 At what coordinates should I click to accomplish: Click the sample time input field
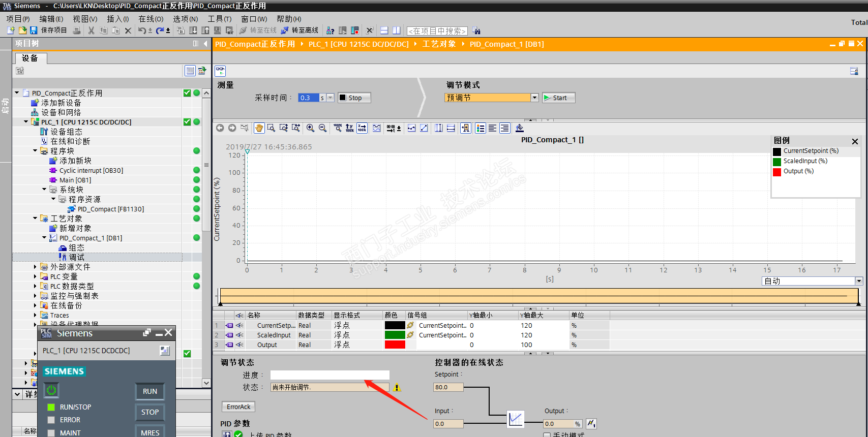click(309, 98)
